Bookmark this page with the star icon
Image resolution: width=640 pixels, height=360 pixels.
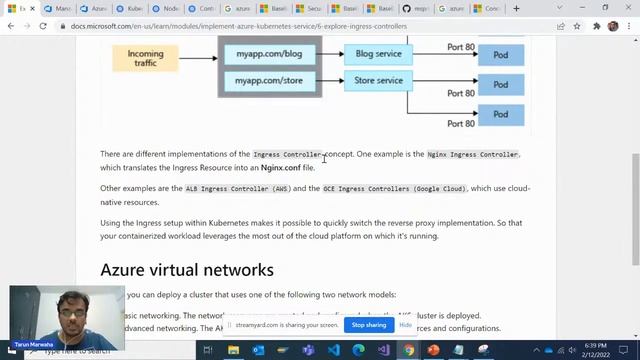[x=577, y=26]
